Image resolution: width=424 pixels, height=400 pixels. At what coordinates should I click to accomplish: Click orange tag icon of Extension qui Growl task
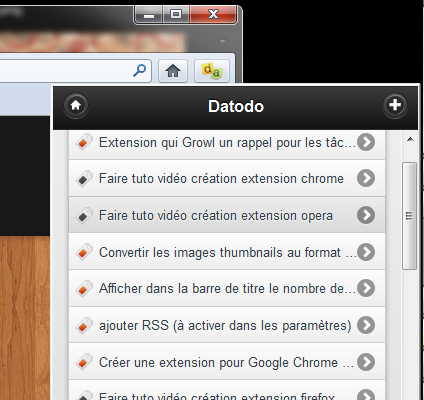[x=84, y=142]
